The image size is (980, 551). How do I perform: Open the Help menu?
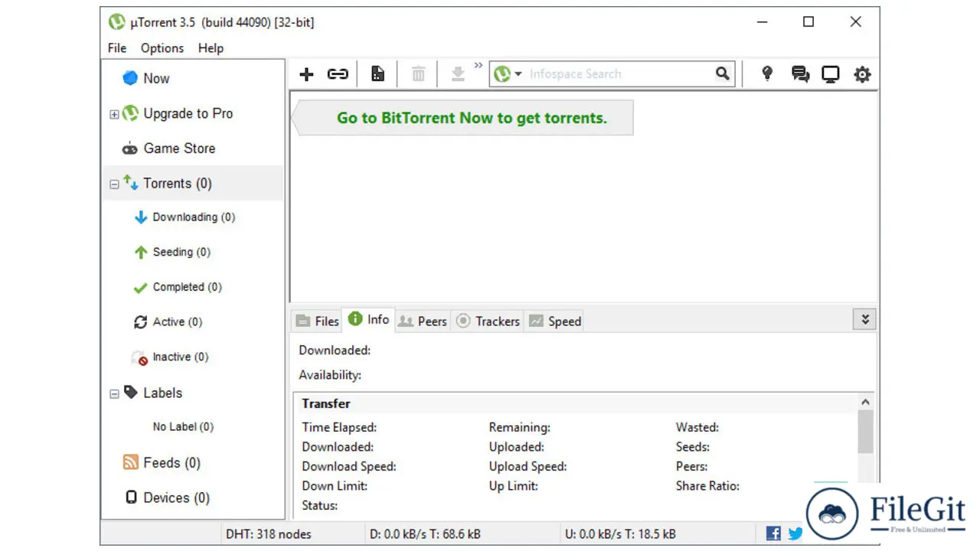211,47
